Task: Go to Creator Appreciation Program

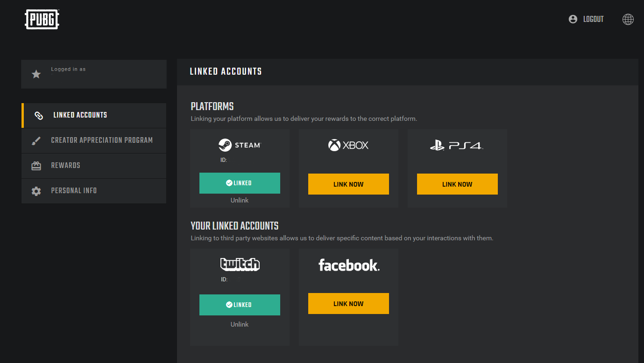Action: (102, 140)
